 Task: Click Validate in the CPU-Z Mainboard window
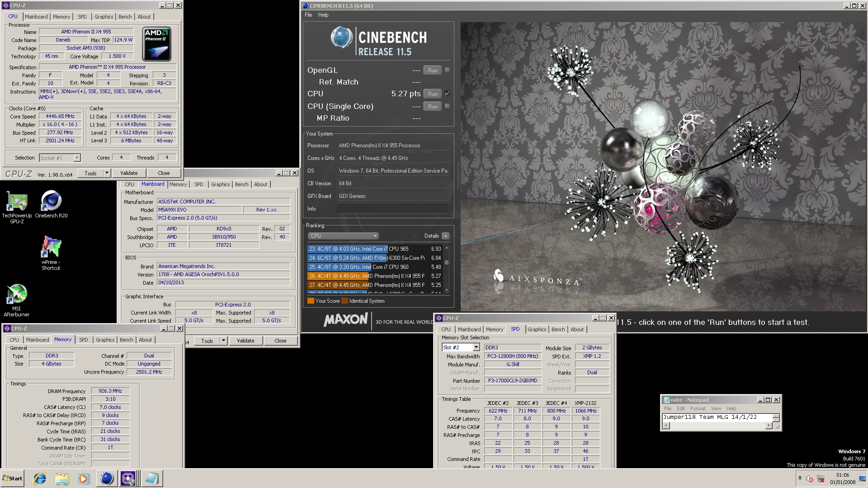[x=245, y=341]
